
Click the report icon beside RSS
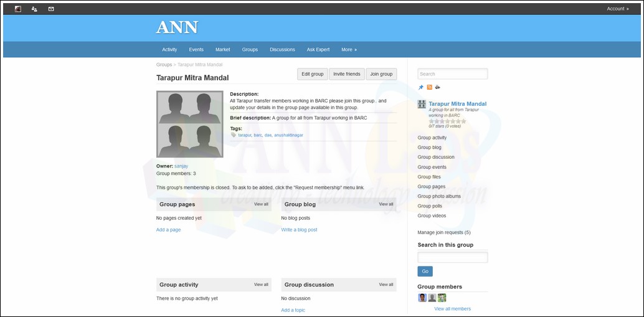click(437, 87)
